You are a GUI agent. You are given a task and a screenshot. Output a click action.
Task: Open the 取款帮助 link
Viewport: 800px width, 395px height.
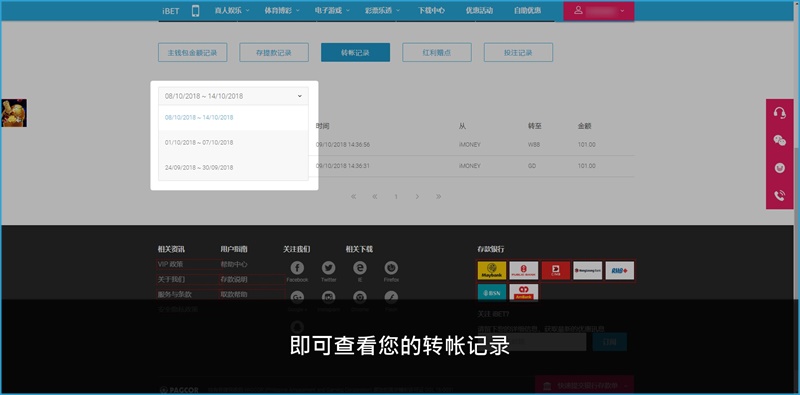[234, 294]
